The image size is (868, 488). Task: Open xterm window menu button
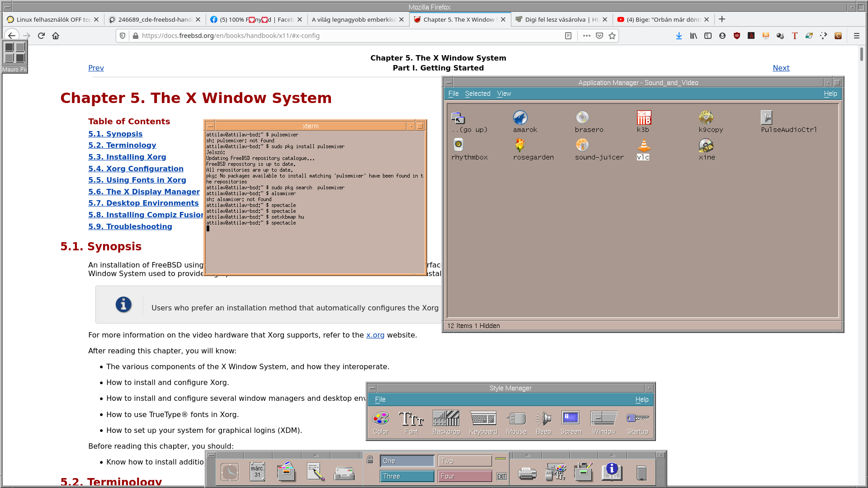tap(210, 126)
